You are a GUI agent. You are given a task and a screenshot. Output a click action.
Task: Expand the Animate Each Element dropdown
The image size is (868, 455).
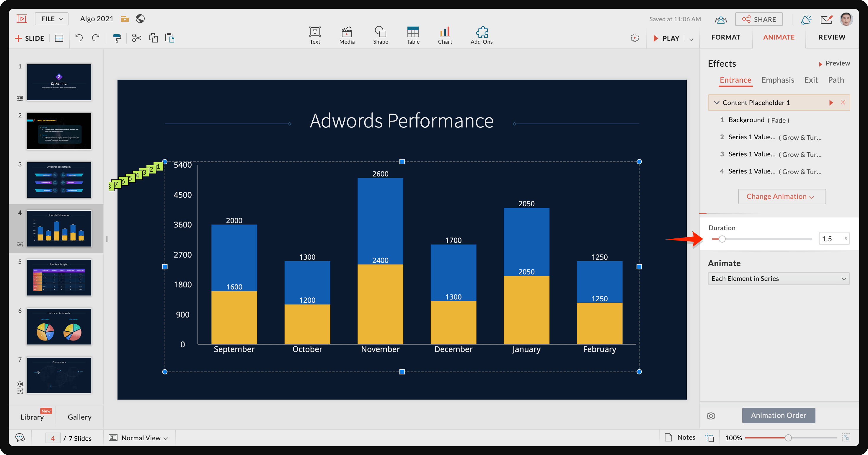click(778, 278)
